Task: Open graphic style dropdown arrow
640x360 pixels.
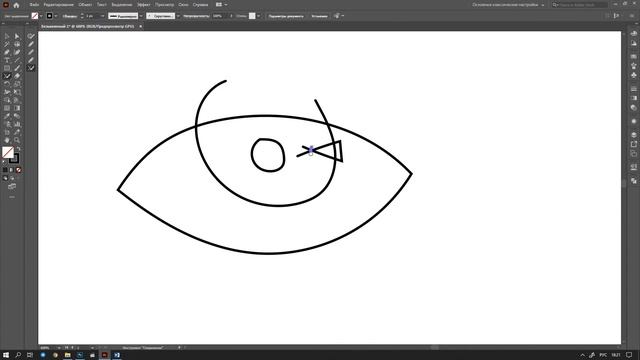Action: pos(259,16)
